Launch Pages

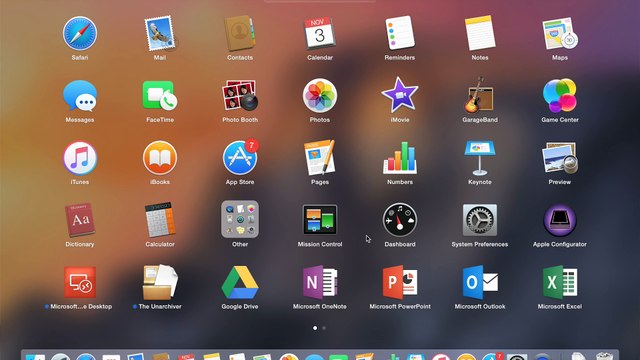(320, 157)
